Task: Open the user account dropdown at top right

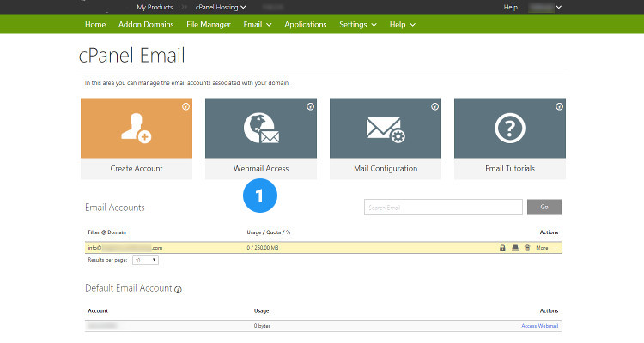Action: (545, 7)
